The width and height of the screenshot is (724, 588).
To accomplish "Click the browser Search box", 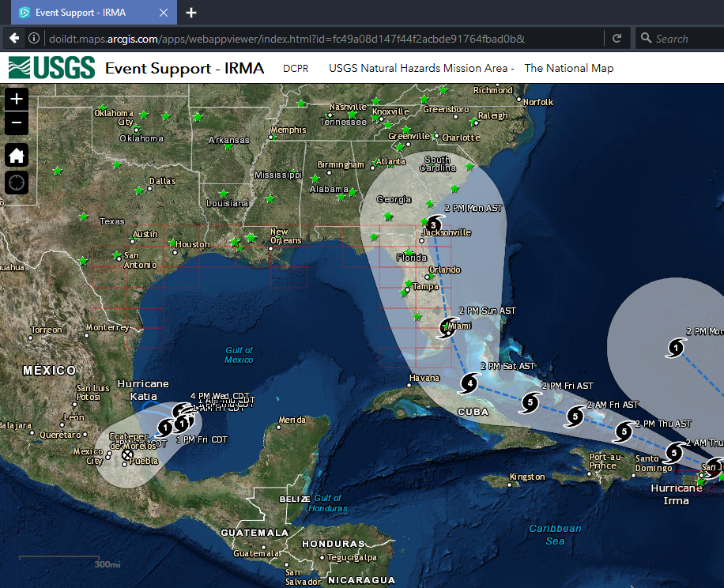I will [681, 38].
